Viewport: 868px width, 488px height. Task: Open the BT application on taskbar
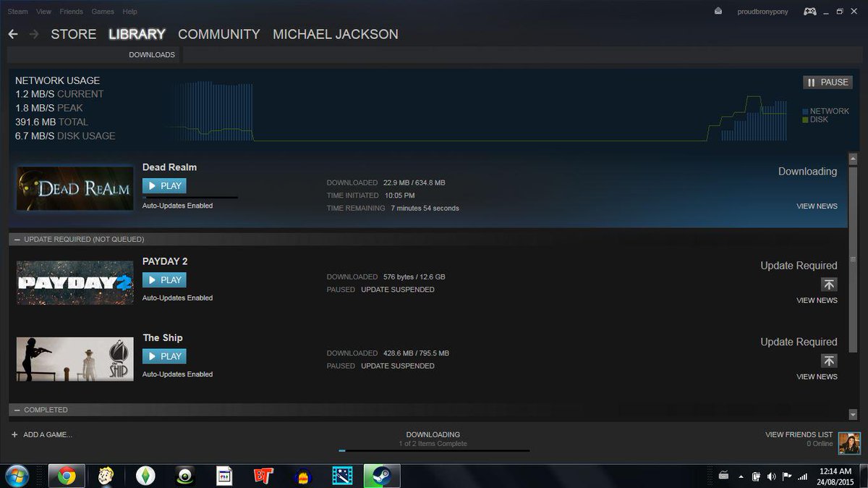click(263, 476)
